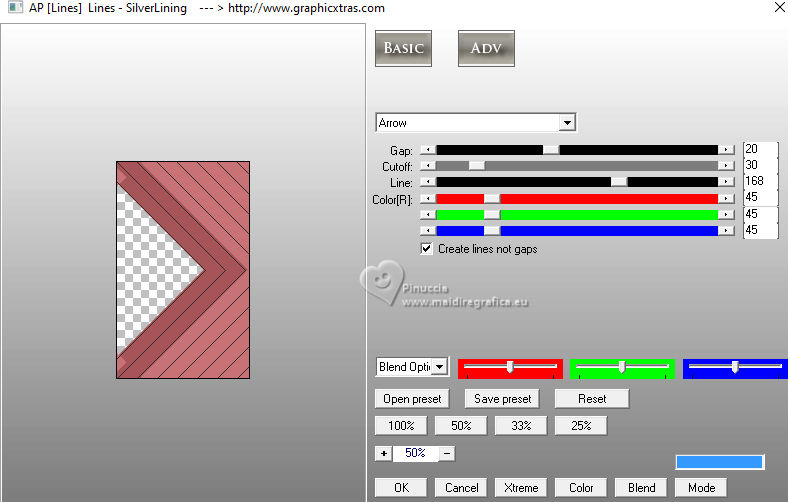788x502 pixels.
Task: Click OK to apply the filter
Action: click(401, 488)
